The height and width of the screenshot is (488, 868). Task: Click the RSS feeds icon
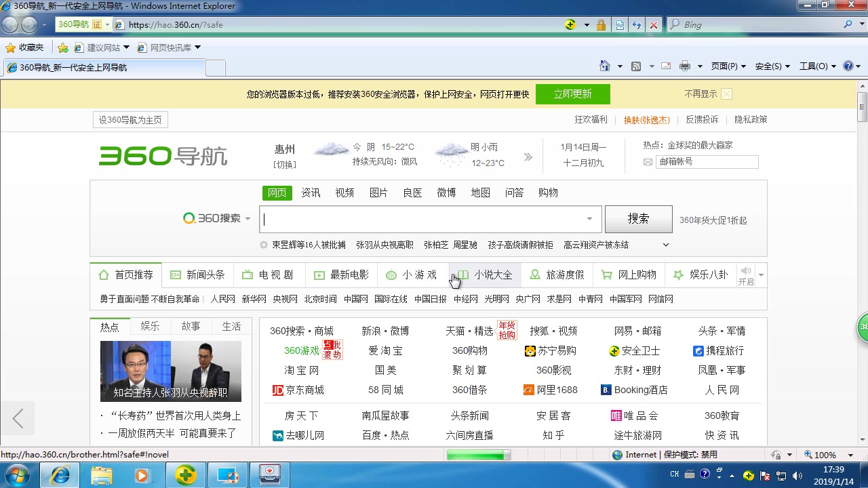[x=636, y=66]
